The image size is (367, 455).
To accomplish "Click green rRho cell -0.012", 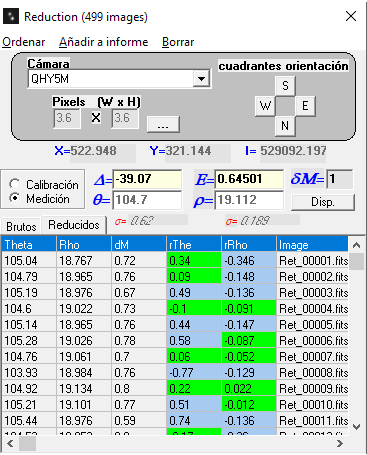I will (249, 405).
